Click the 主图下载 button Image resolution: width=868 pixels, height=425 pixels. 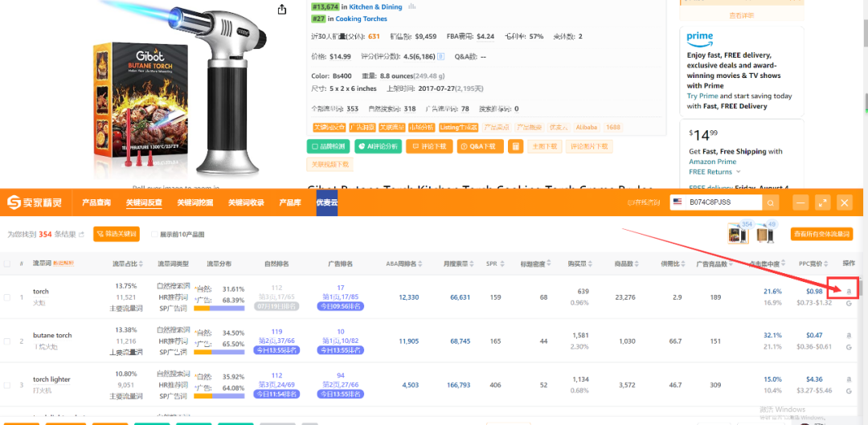[x=545, y=147]
